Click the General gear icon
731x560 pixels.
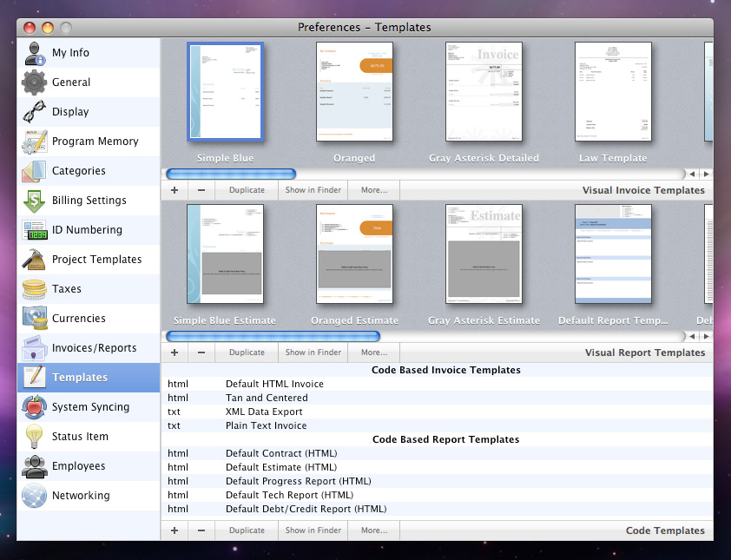click(34, 82)
